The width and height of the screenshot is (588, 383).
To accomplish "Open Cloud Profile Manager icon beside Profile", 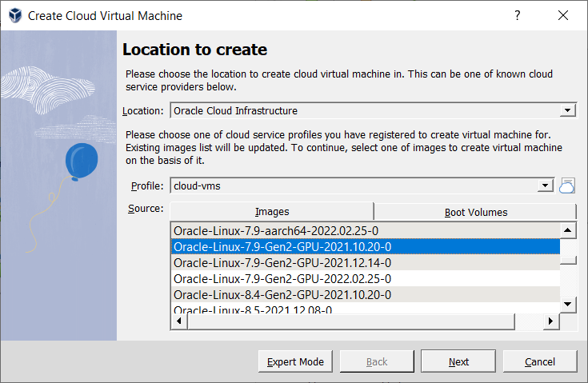I will point(567,186).
